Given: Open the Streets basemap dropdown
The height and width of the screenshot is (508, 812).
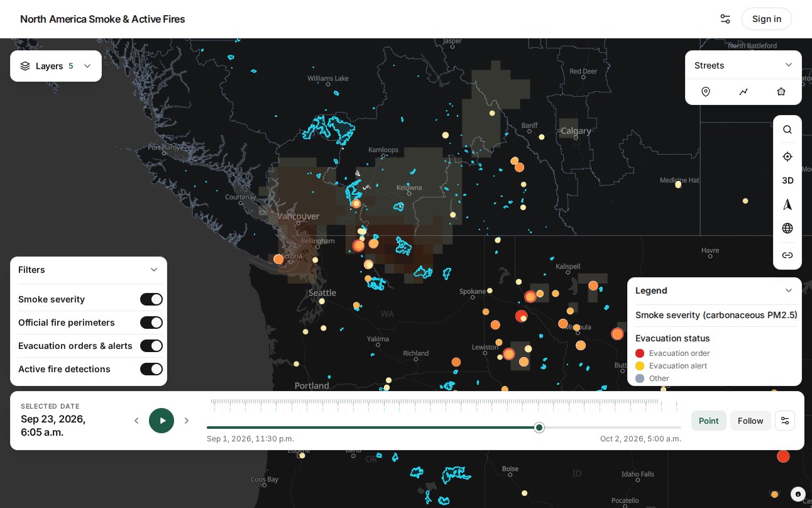Looking at the screenshot, I should 743,65.
